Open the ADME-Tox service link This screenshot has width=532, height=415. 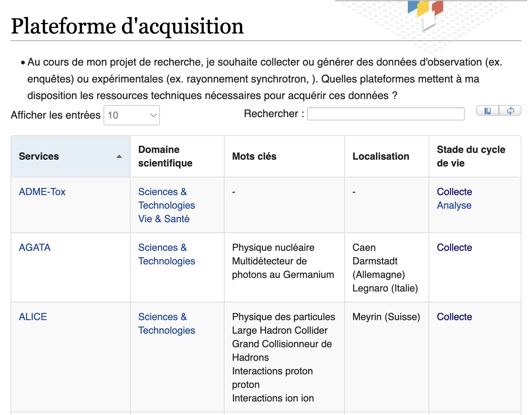[42, 192]
